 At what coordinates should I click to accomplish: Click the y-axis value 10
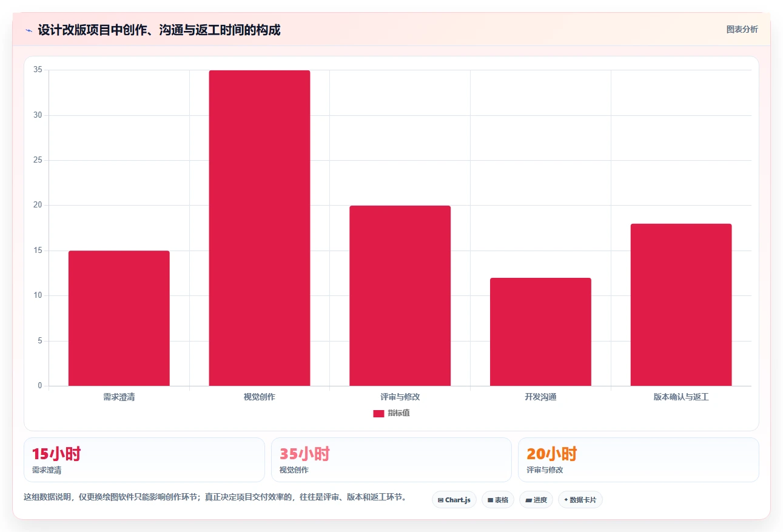pos(38,295)
